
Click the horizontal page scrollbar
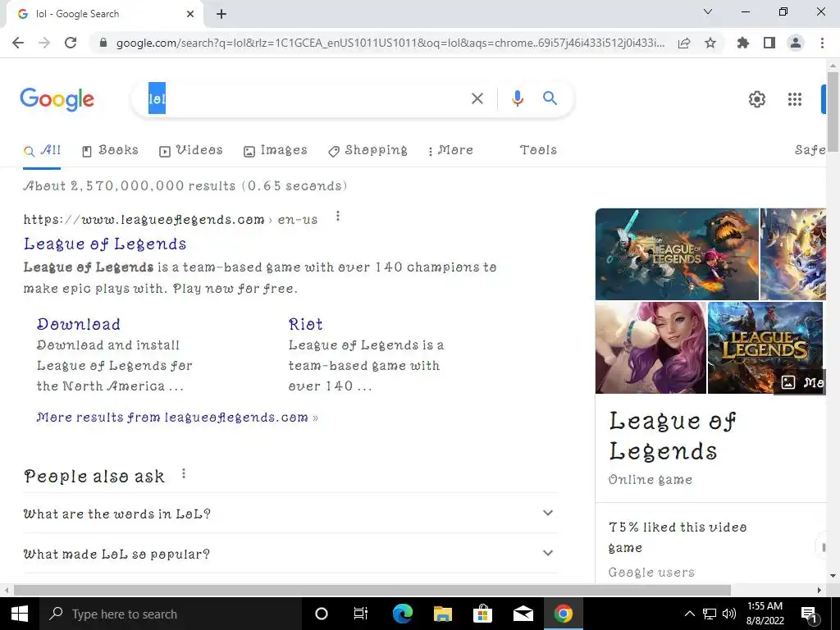coord(372,590)
